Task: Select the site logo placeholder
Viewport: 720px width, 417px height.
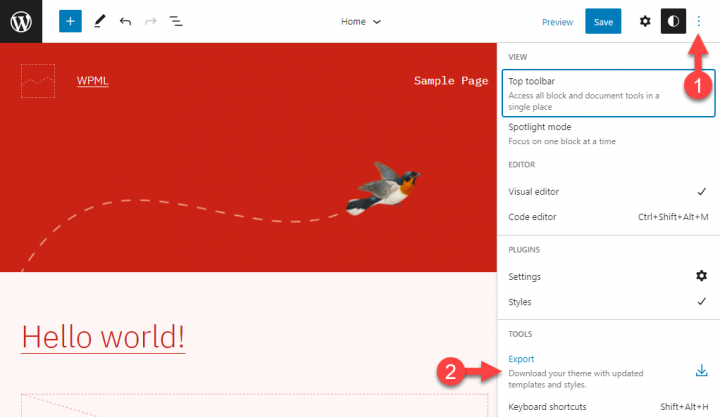Action: (38, 81)
